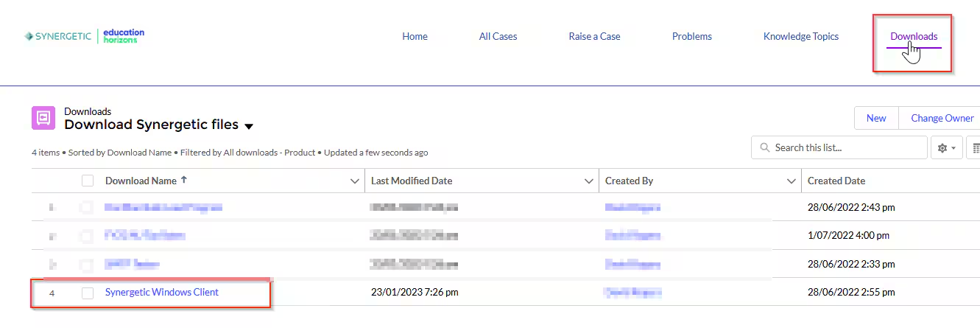Click the 28/06/2022 2:33 pm cell
Screen dimensions: 980x328
851,264
